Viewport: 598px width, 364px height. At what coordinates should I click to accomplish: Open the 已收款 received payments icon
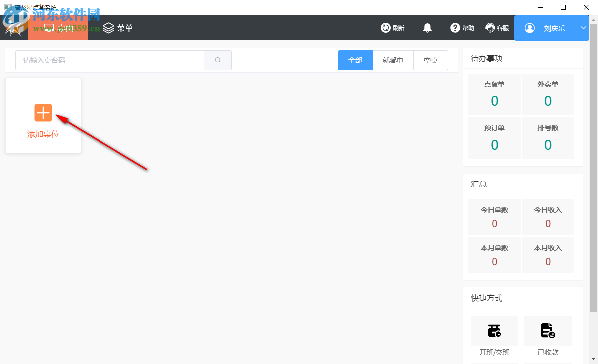[x=548, y=330]
